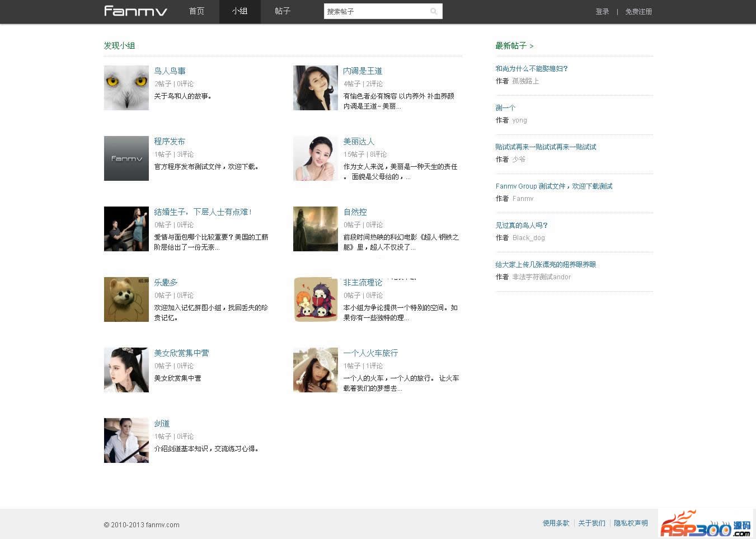756x539 pixels.
Task: Click the 非主流理论 cartoon thumbnail
Action: (x=316, y=299)
